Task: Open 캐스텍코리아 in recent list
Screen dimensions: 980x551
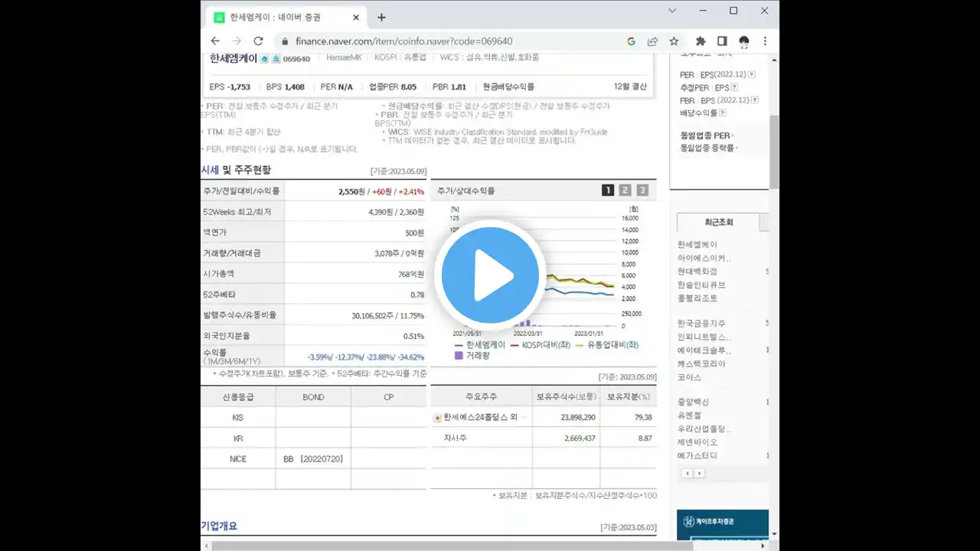Action: tap(701, 364)
